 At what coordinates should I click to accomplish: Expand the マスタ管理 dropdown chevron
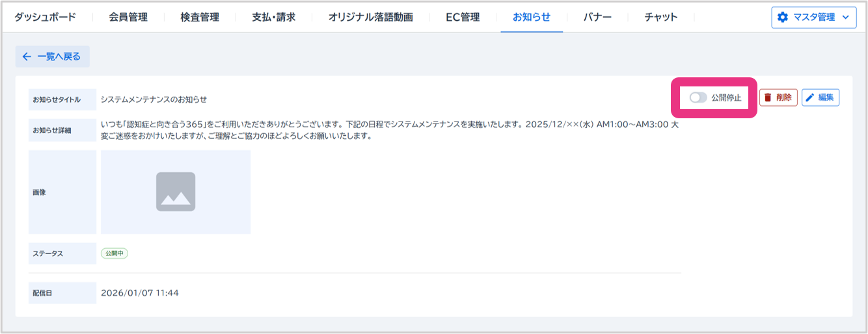845,18
